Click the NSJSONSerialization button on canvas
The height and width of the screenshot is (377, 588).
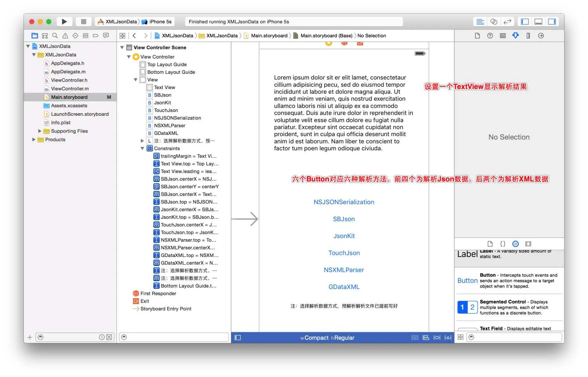click(344, 202)
